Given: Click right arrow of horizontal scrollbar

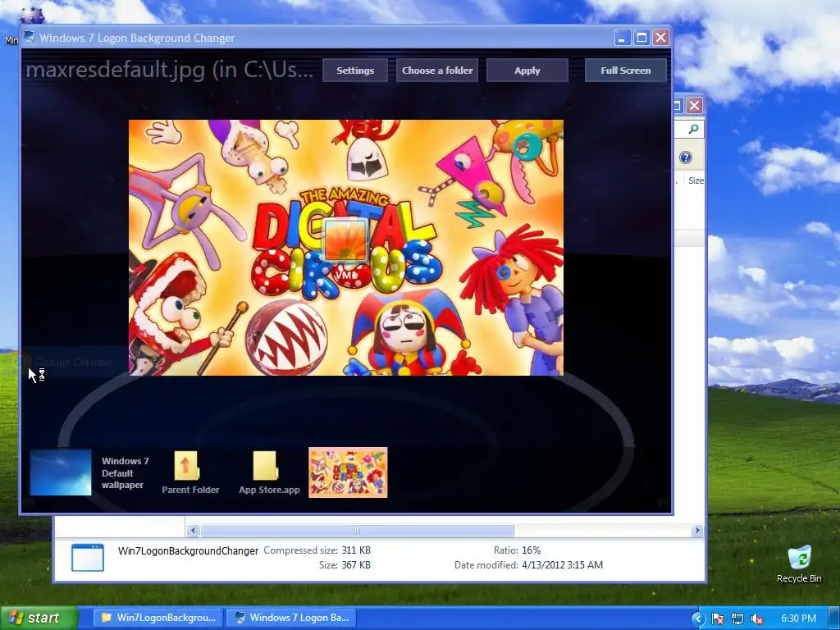Looking at the screenshot, I should [697, 531].
